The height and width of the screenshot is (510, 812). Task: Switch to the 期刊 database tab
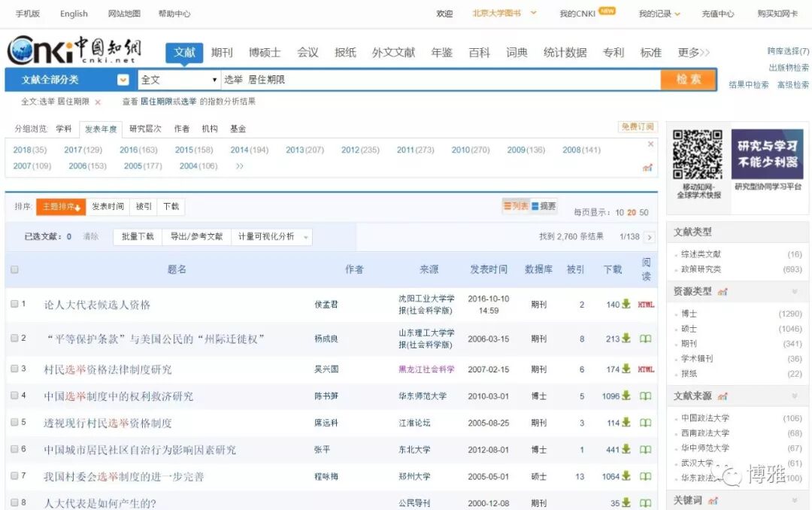pyautogui.click(x=222, y=53)
